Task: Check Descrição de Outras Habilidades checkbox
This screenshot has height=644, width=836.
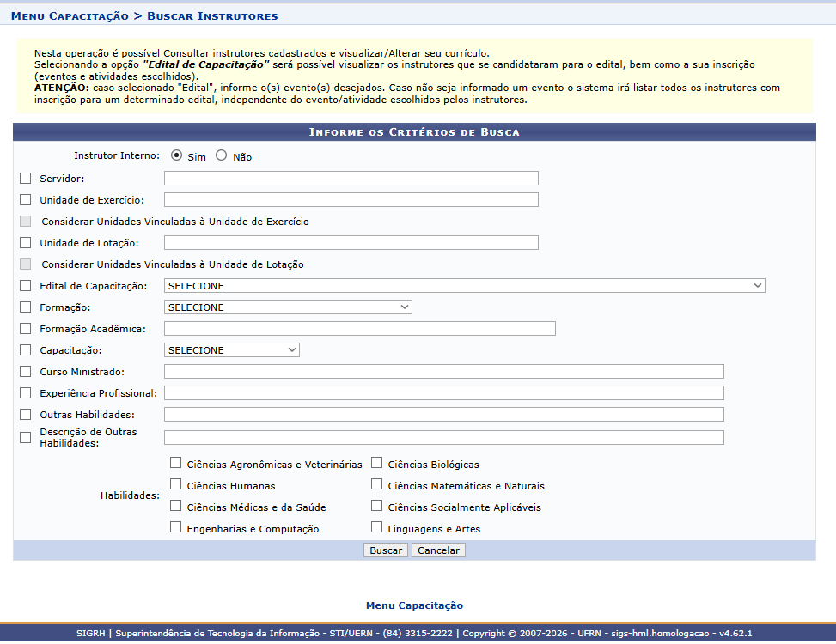Action: click(25, 437)
